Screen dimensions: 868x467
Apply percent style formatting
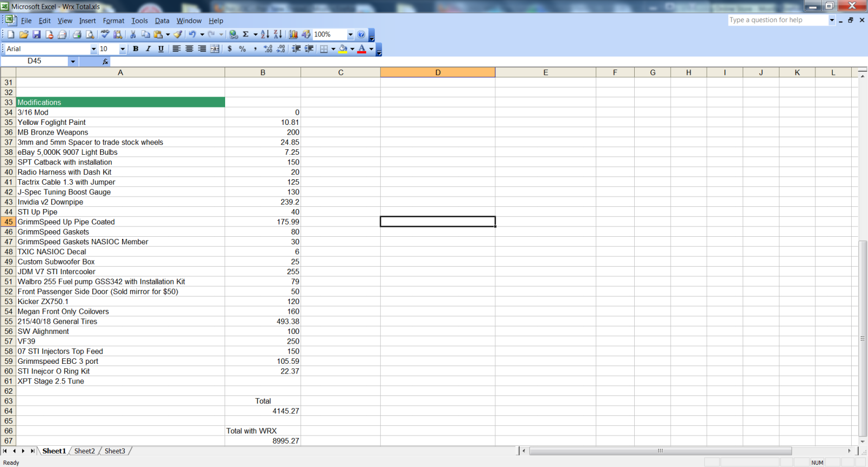[242, 49]
